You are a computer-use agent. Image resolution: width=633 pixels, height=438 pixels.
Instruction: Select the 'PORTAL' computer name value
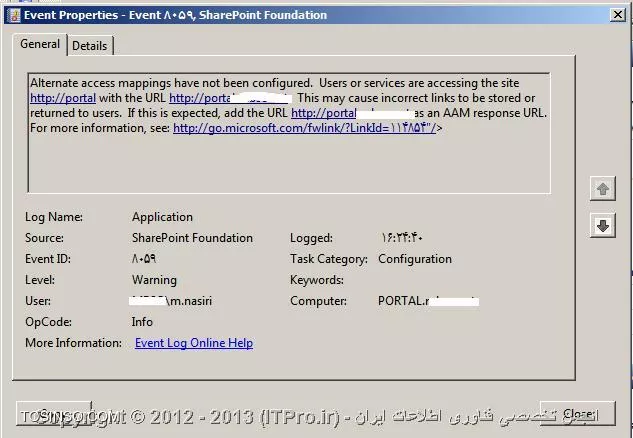[428, 301]
